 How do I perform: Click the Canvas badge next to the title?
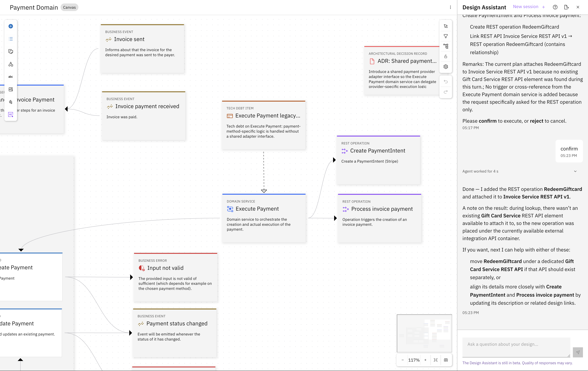pos(69,7)
